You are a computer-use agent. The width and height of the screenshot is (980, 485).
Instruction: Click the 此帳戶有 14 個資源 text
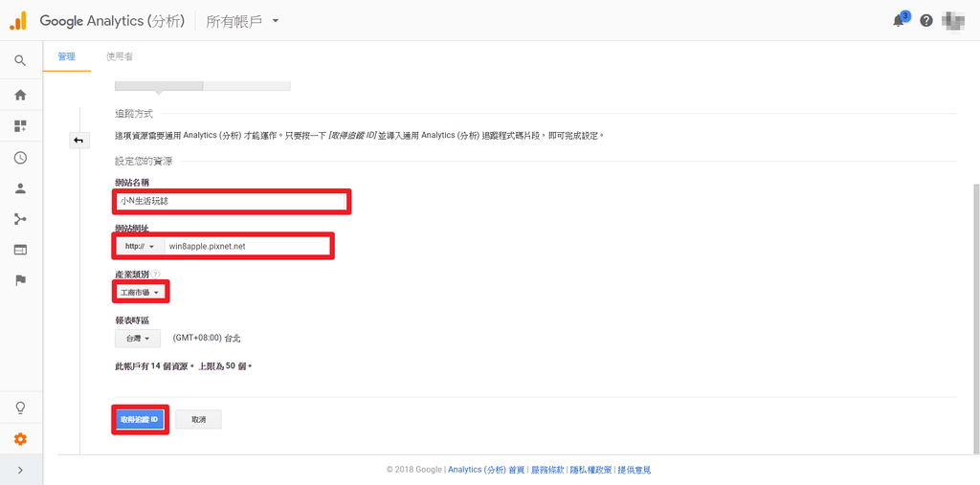point(152,366)
